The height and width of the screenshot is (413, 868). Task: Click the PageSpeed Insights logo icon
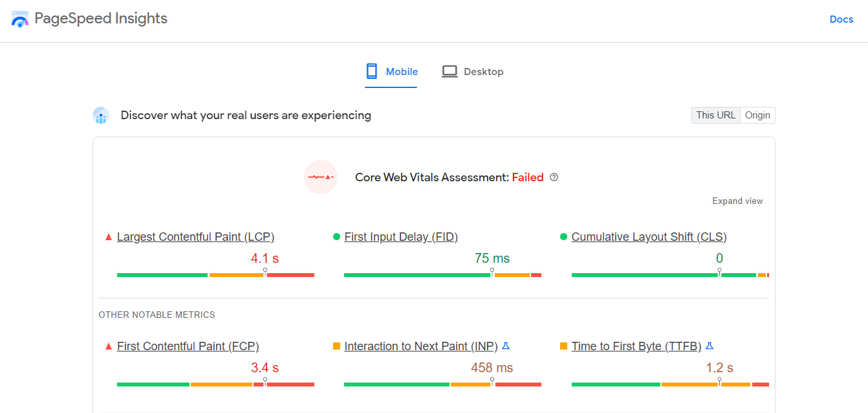20,19
